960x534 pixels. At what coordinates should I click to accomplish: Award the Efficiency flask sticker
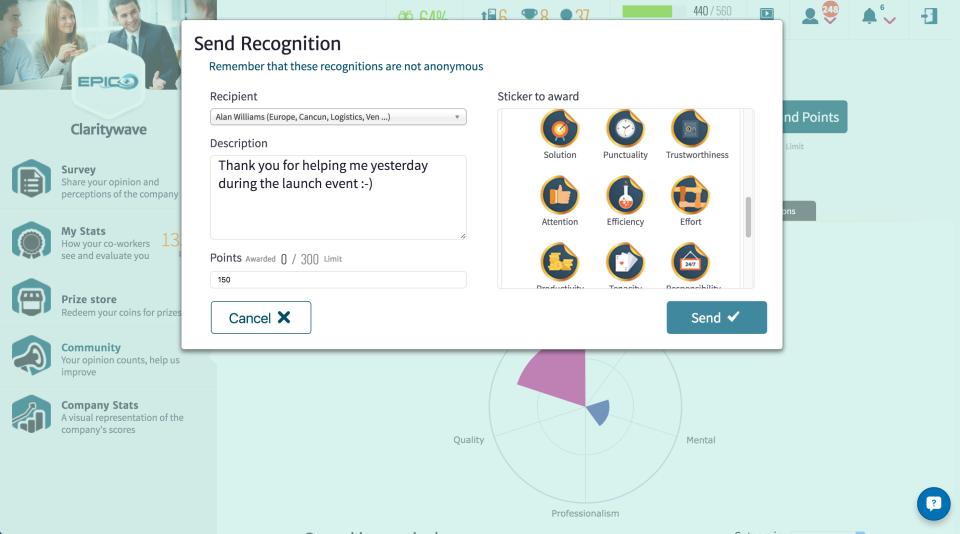click(x=625, y=196)
